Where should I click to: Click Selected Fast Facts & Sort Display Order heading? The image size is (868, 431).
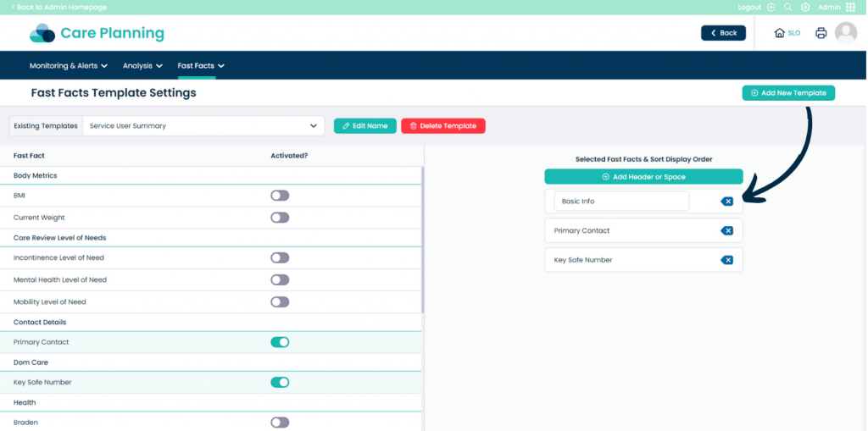tap(644, 159)
